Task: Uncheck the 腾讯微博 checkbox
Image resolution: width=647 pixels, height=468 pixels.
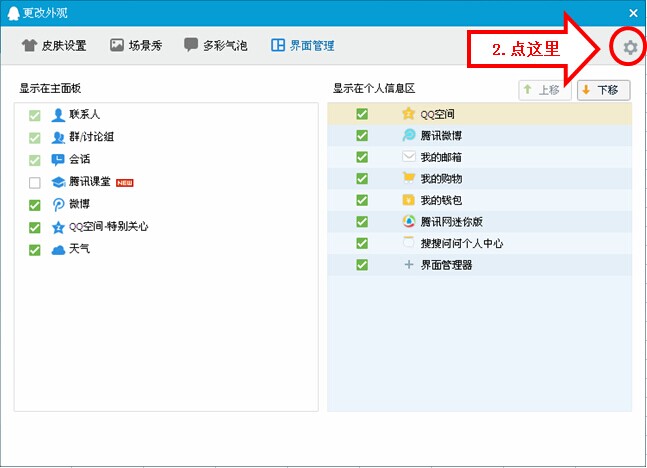Action: pos(362,135)
